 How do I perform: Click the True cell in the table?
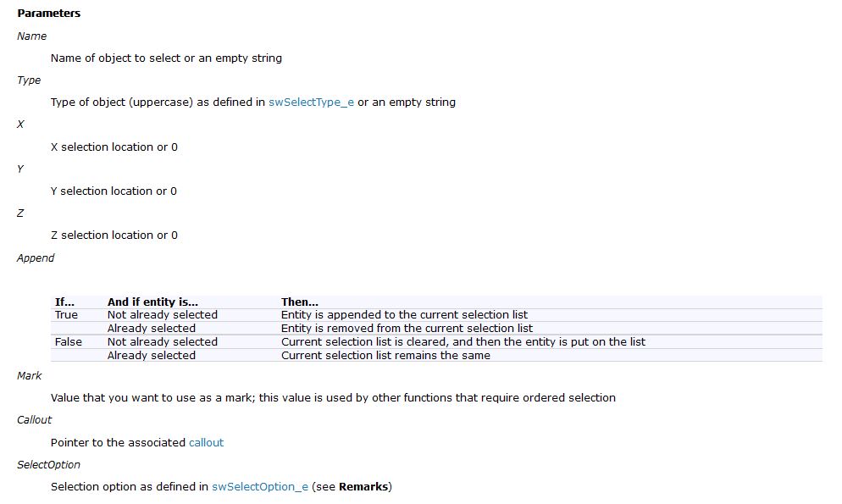(x=66, y=315)
